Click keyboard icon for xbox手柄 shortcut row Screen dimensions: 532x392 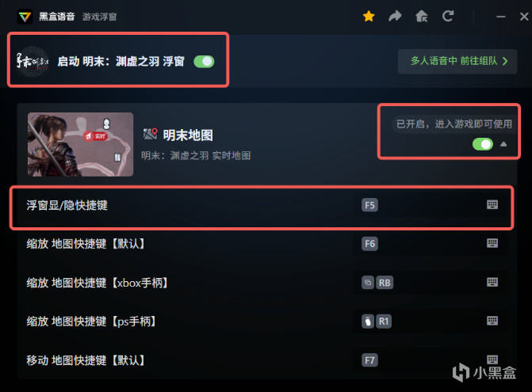click(x=492, y=282)
